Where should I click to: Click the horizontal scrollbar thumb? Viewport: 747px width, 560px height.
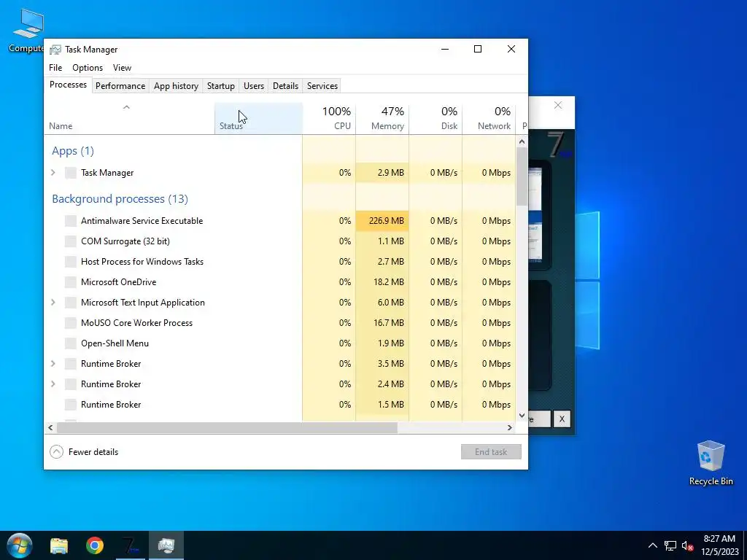pos(227,427)
